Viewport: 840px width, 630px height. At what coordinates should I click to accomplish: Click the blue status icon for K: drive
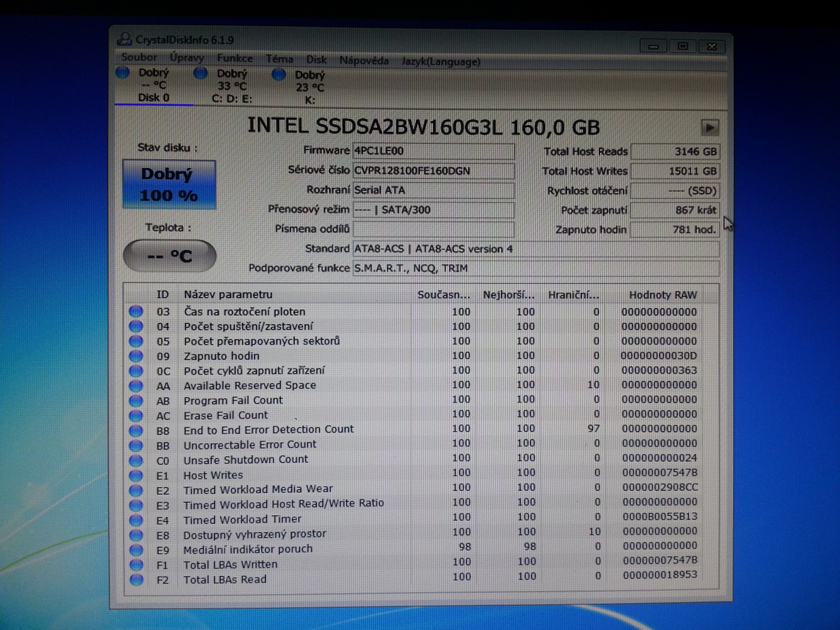pos(278,75)
